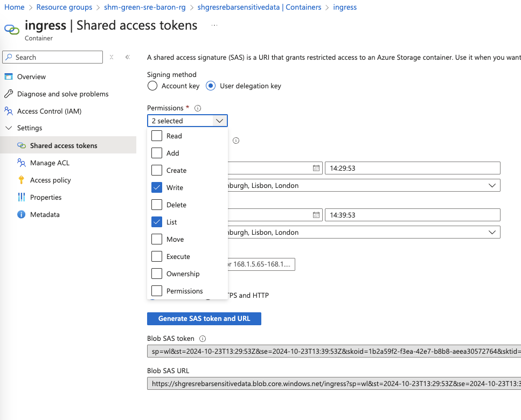The width and height of the screenshot is (521, 420).
Task: Click the start time field 14:29:53
Action: coord(412,168)
